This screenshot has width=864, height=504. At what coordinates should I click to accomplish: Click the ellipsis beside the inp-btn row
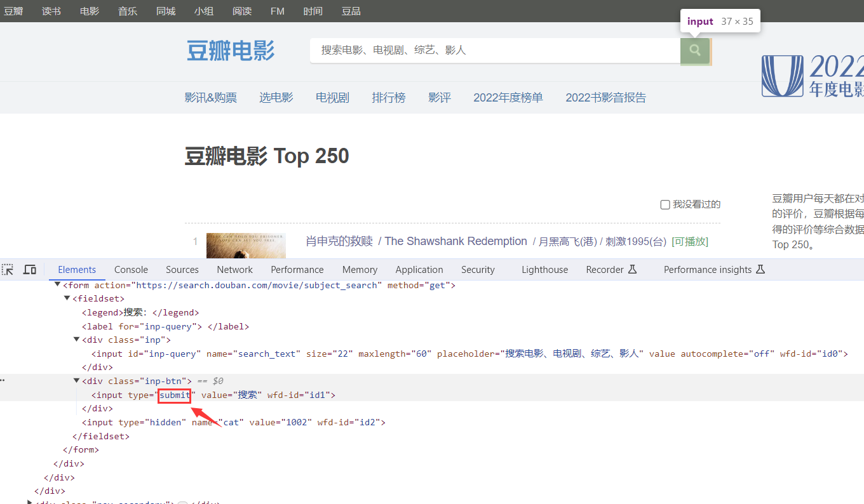[3, 381]
